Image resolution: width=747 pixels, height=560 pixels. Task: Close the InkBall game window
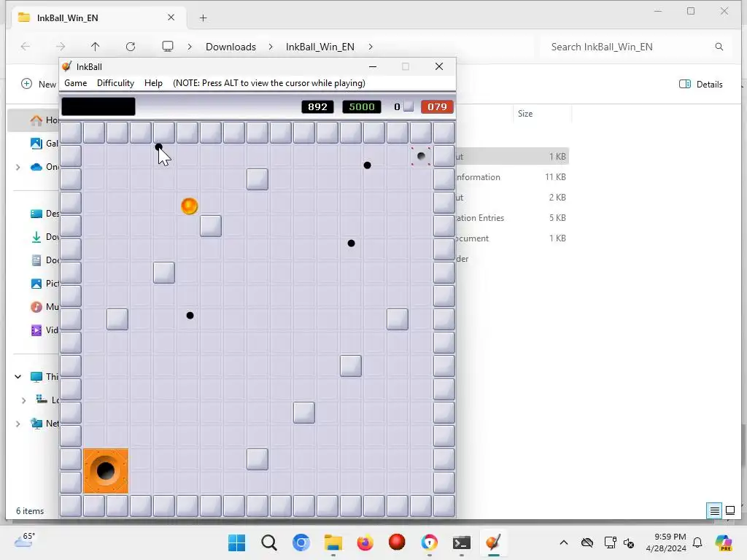tap(439, 66)
